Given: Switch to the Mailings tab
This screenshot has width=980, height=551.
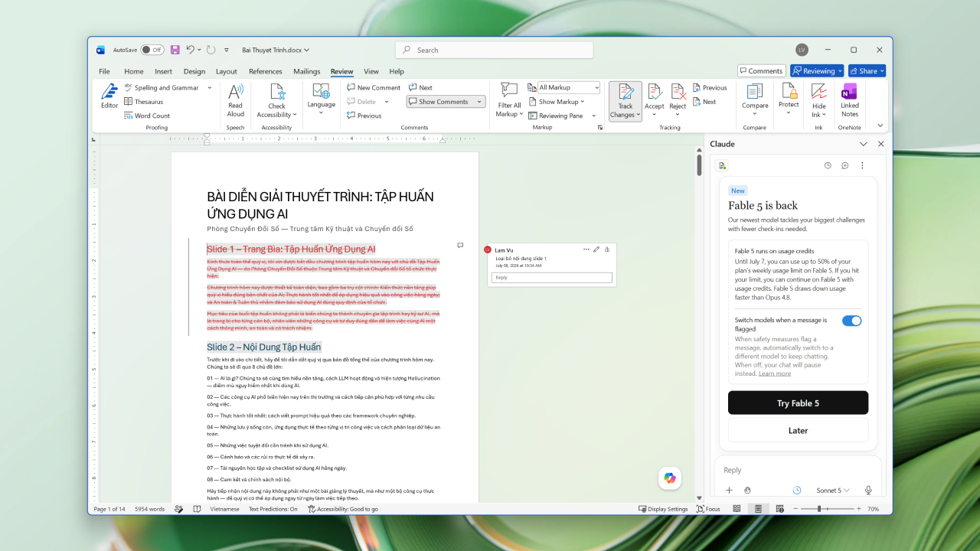Looking at the screenshot, I should tap(306, 71).
